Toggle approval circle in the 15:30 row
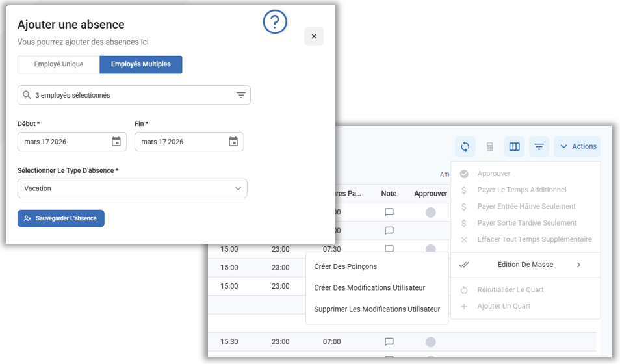The height and width of the screenshot is (364, 620). pyautogui.click(x=430, y=342)
